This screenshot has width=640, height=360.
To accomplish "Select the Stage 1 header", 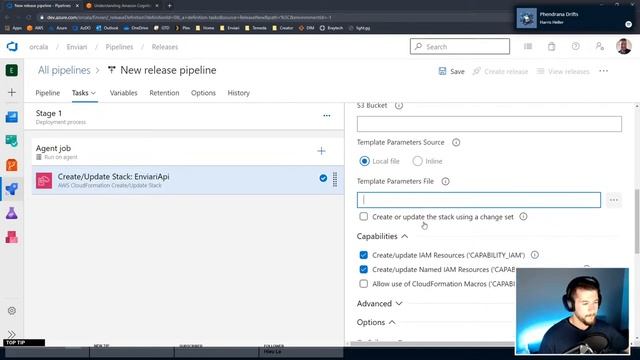I will coord(184,117).
